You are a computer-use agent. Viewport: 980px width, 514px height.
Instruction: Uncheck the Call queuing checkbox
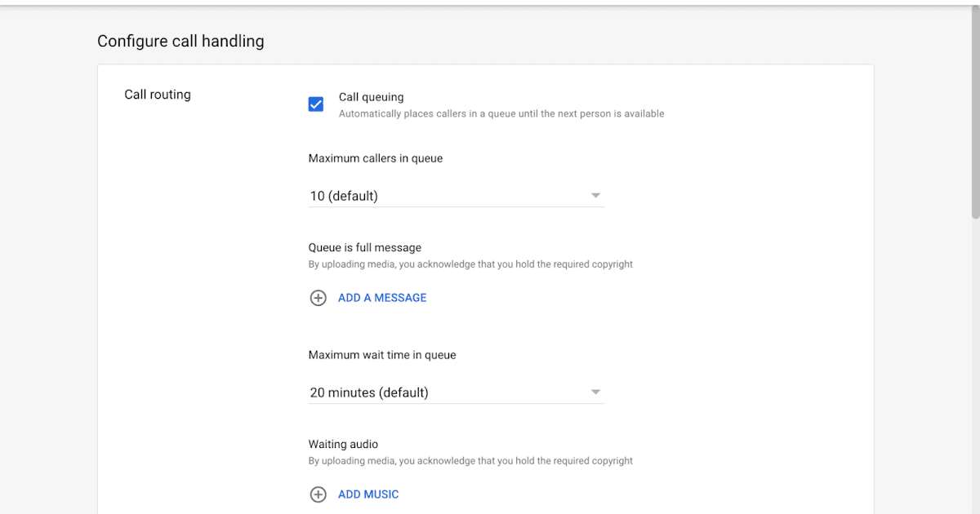pyautogui.click(x=316, y=104)
